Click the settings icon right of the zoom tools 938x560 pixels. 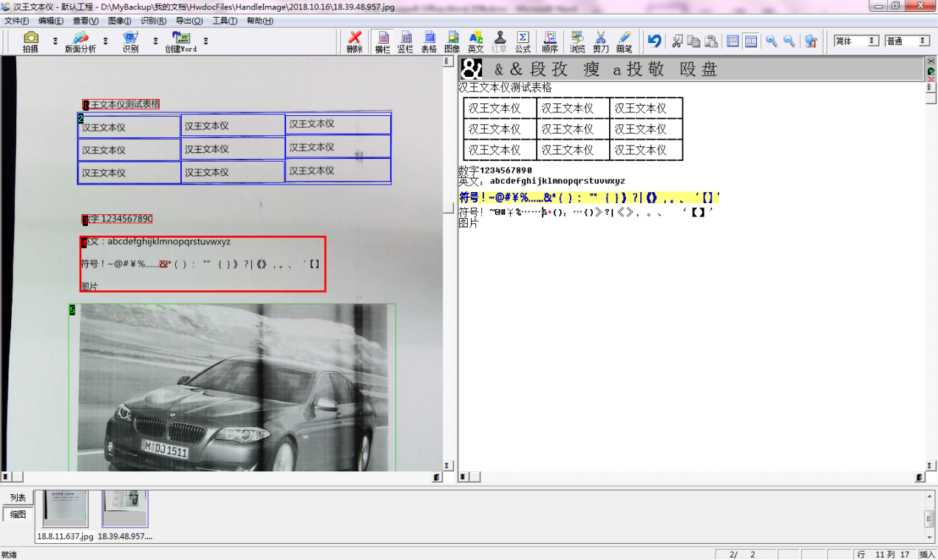(x=811, y=41)
